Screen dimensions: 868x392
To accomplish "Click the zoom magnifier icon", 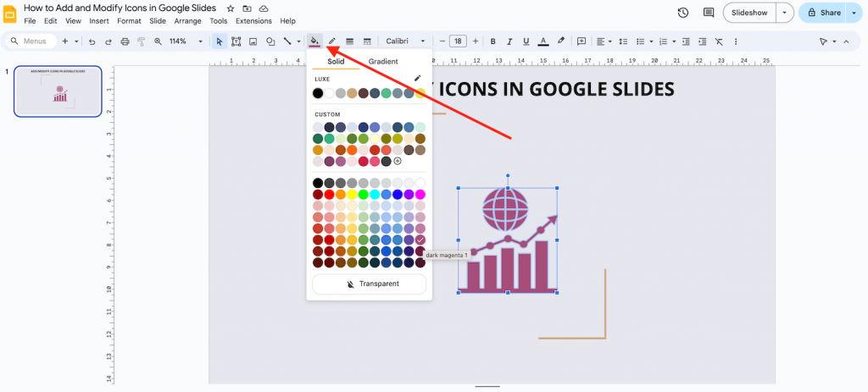I will pos(158,41).
